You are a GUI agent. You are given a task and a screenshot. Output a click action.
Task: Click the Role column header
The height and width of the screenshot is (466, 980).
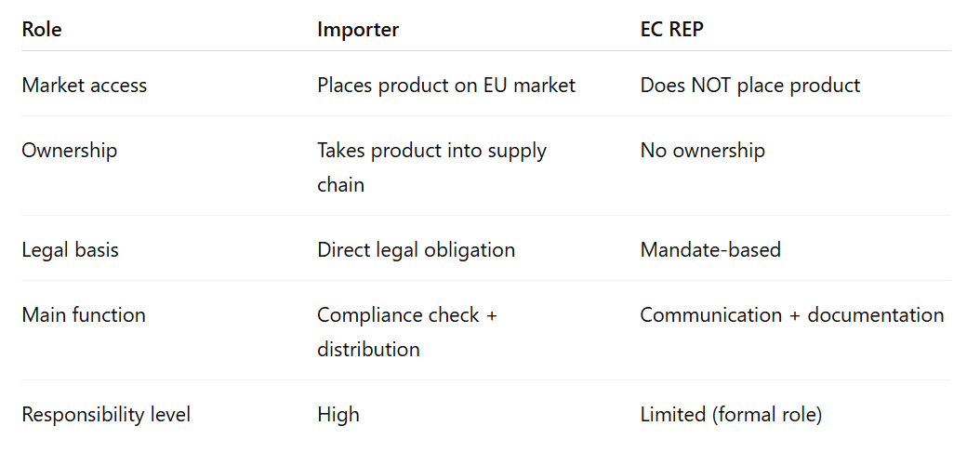(42, 30)
